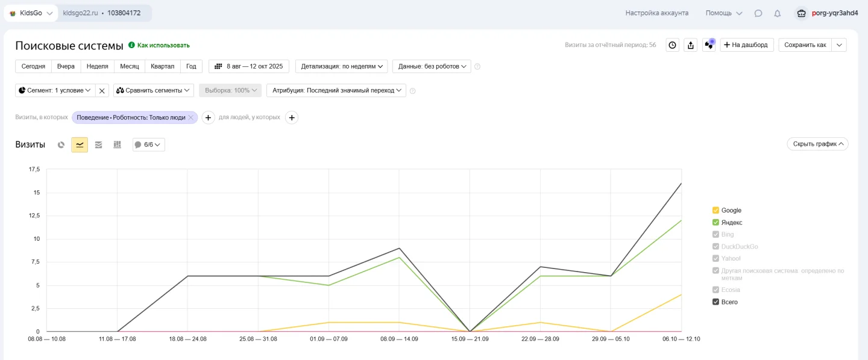The image size is (868, 360).
Task: Select the pie chart view icon
Action: tap(61, 144)
